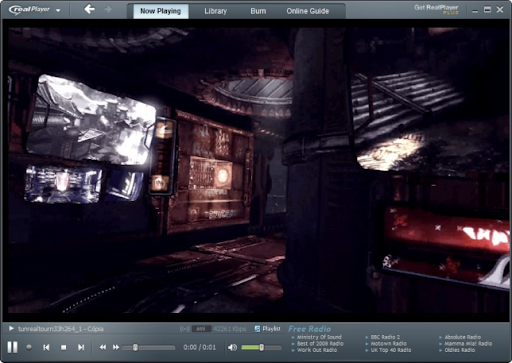Open the RealPlayer logo menu
Screen dimensions: 512x363
pyautogui.click(x=29, y=9)
